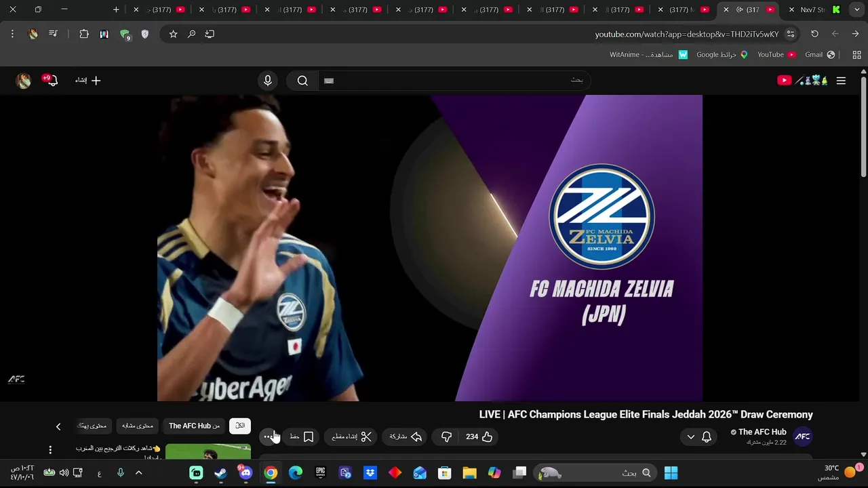The image size is (868, 488).
Task: Open WitAnime bookmark
Action: [x=649, y=55]
